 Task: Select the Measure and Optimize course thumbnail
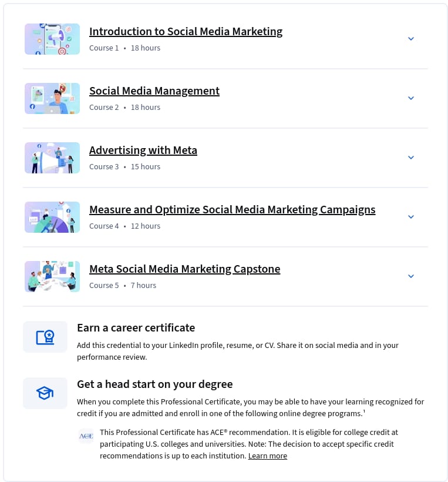52,217
